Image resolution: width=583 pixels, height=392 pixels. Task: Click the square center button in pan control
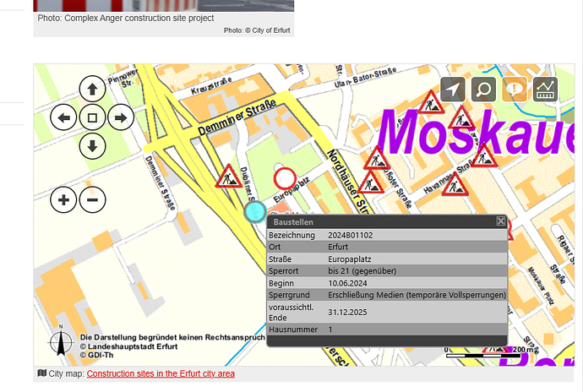coord(92,117)
